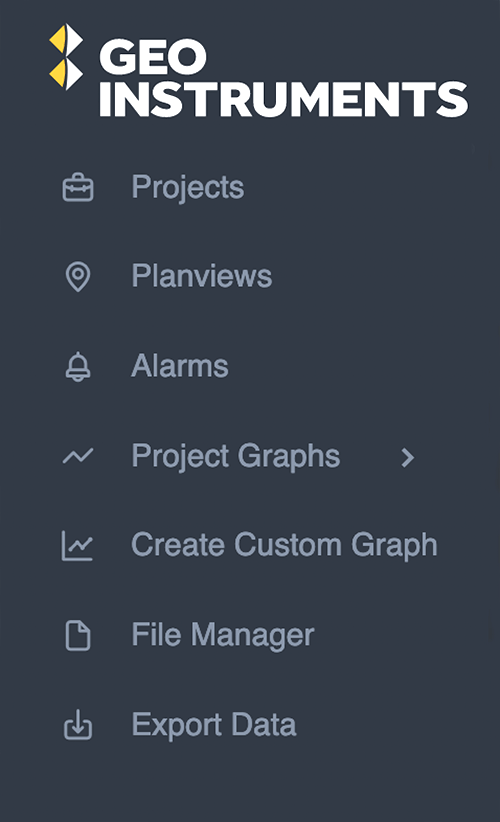The width and height of the screenshot is (500, 822).
Task: Select Export Data option
Action: (x=214, y=726)
